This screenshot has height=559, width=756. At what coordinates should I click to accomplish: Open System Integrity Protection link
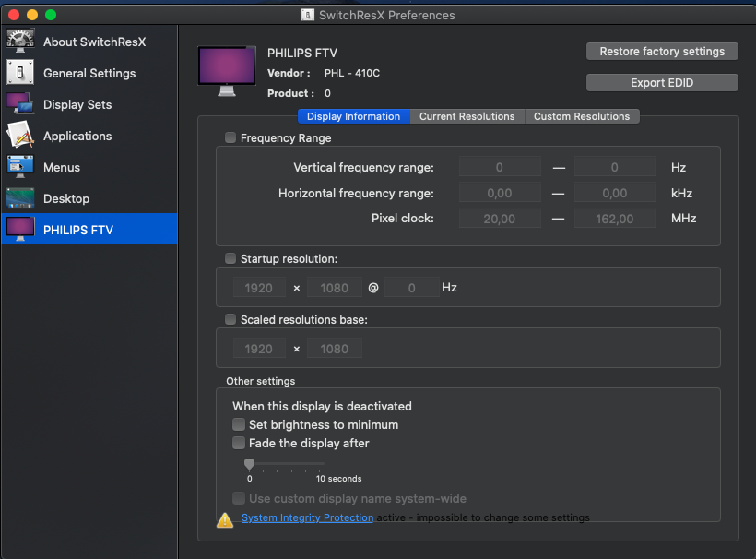pos(307,517)
